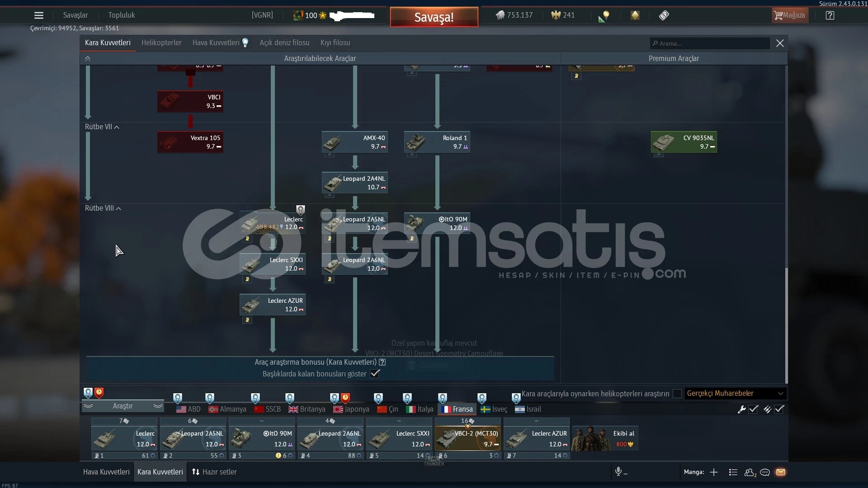
Task: Click the Mağaza shop cart button
Action: pyautogui.click(x=789, y=15)
